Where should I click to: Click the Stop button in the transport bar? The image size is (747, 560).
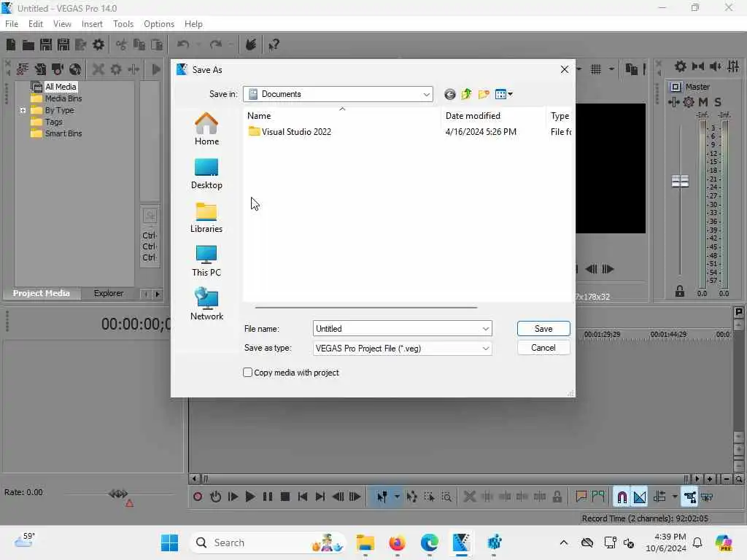click(x=285, y=497)
